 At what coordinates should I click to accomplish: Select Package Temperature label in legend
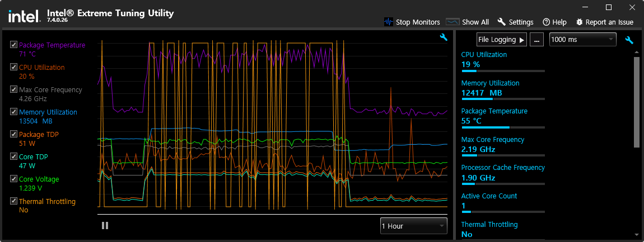(x=52, y=45)
